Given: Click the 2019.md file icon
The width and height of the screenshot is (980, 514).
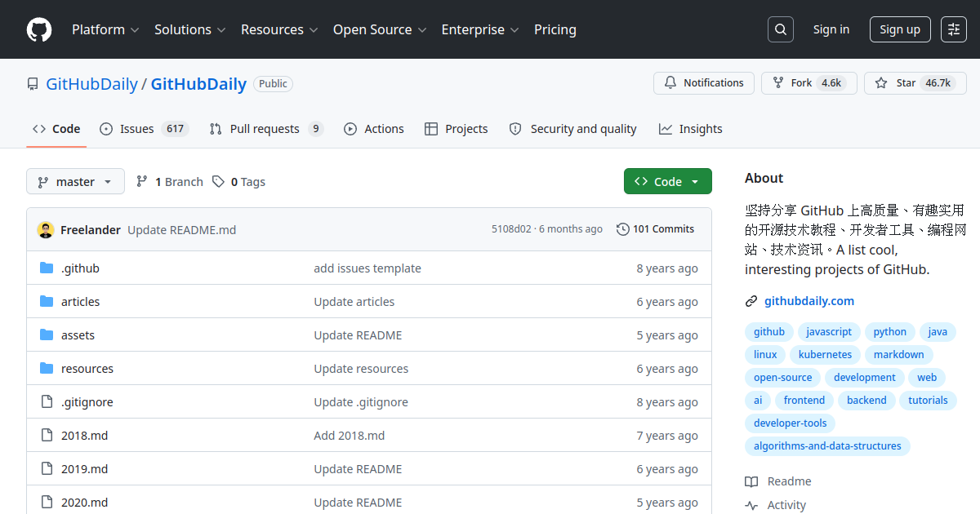Looking at the screenshot, I should (x=47, y=469).
